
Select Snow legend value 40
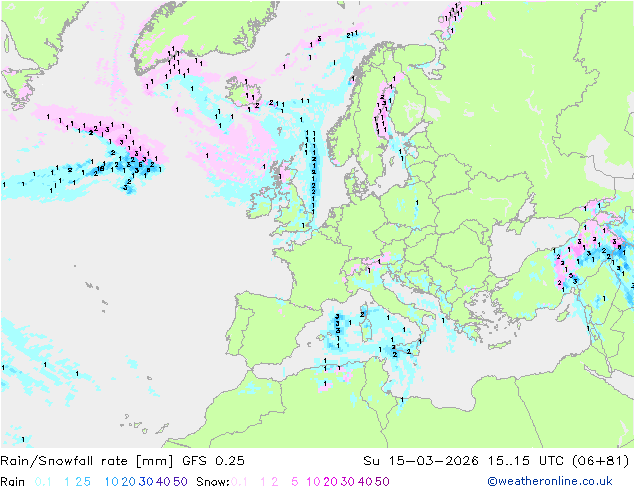[x=365, y=482]
